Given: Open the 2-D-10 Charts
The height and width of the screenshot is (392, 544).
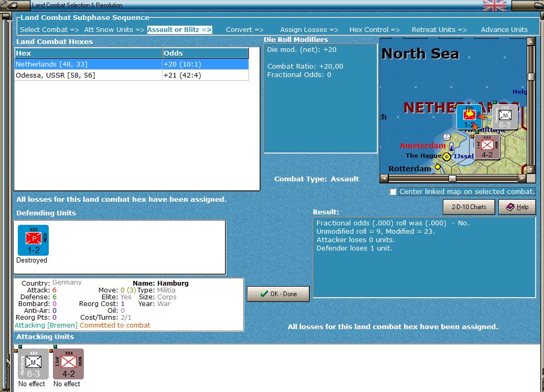Looking at the screenshot, I should (x=469, y=207).
